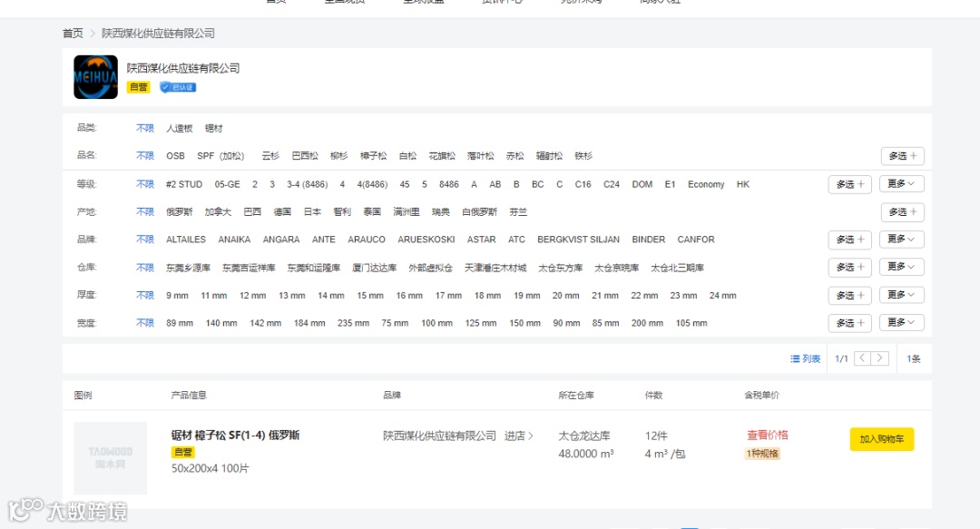Filter category by 锯材
The image size is (980, 529).
coord(214,128)
